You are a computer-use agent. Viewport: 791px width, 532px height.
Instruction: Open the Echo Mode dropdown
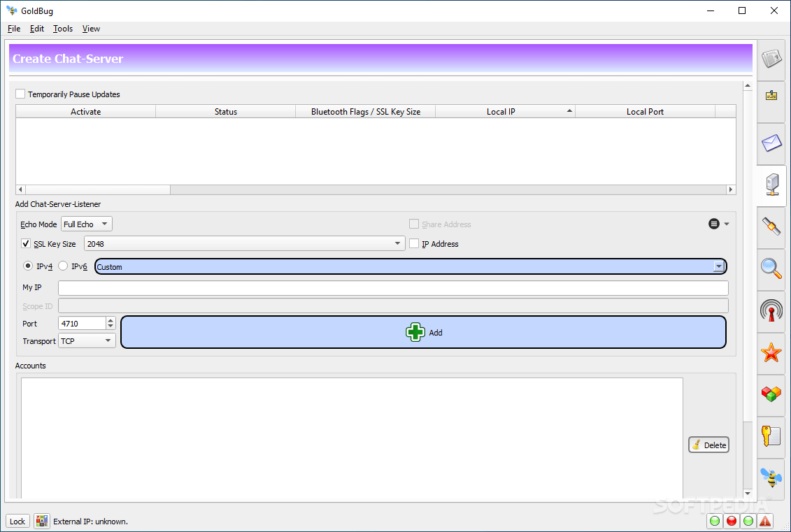86,224
